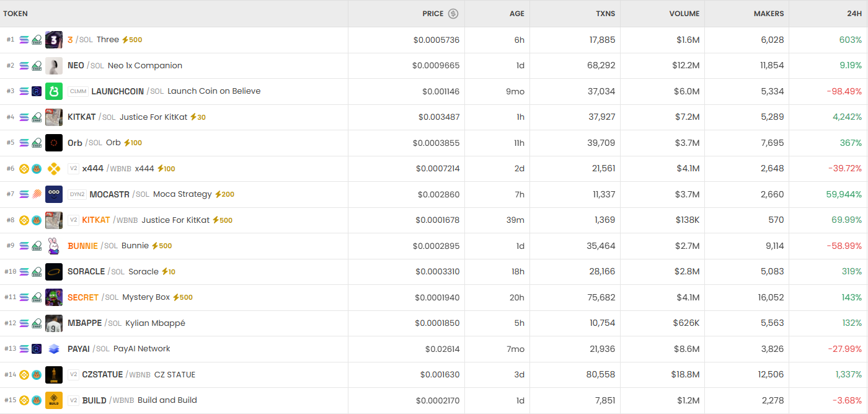
Task: Click the Mystery Box token thumbnail
Action: pyautogui.click(x=54, y=297)
